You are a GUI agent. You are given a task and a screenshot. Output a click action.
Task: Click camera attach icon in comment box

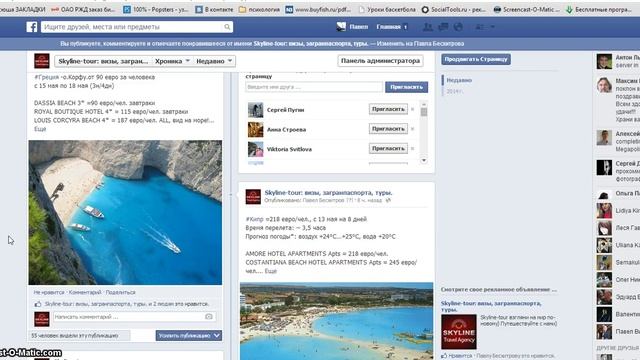click(x=209, y=317)
